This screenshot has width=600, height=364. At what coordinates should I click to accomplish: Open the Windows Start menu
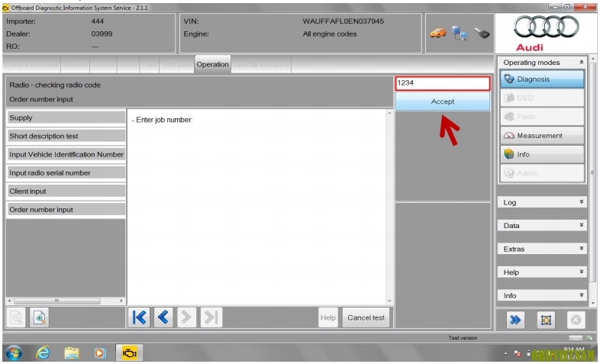pyautogui.click(x=15, y=353)
